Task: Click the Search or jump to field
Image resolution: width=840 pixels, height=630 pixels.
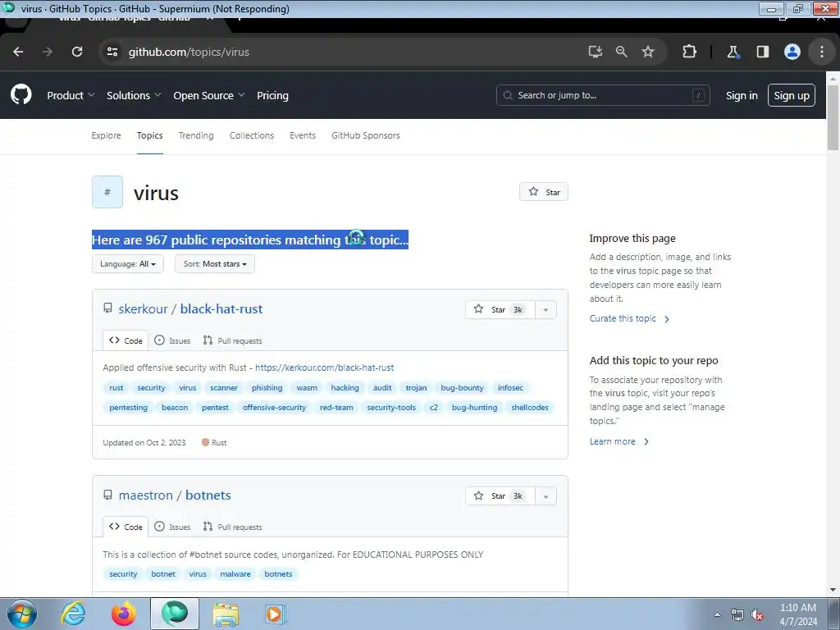Action: pyautogui.click(x=603, y=95)
